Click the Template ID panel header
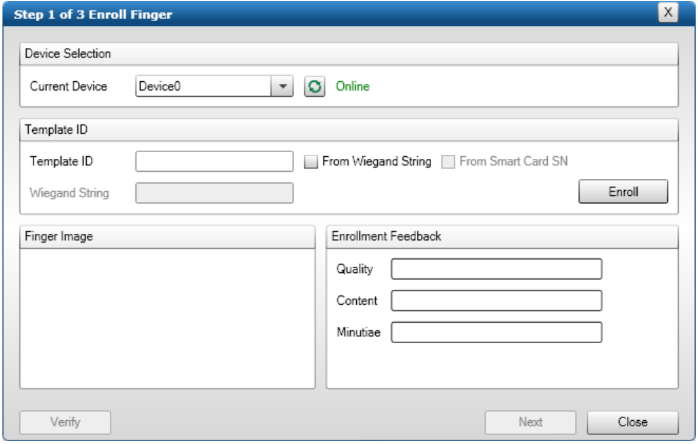 coord(349,130)
